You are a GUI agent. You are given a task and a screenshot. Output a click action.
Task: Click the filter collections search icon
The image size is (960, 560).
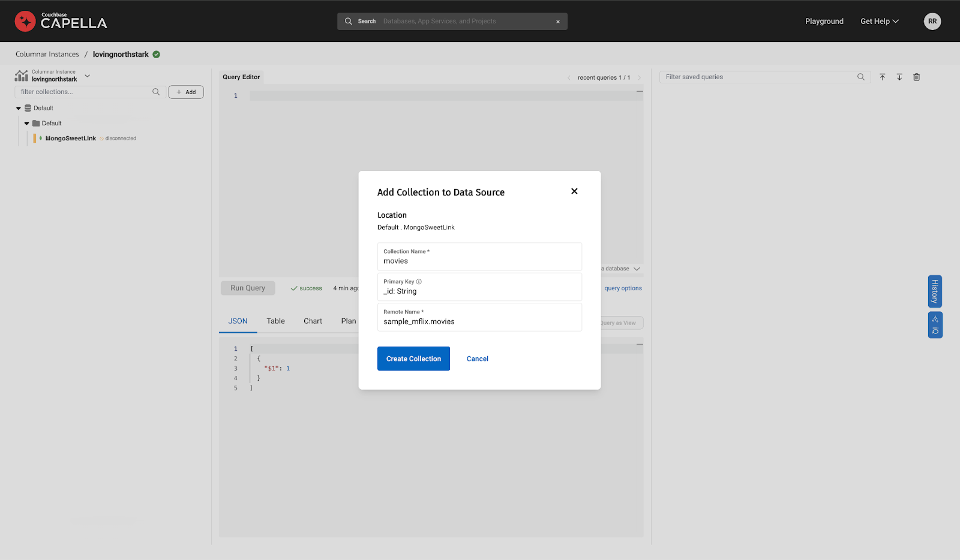[x=156, y=92]
